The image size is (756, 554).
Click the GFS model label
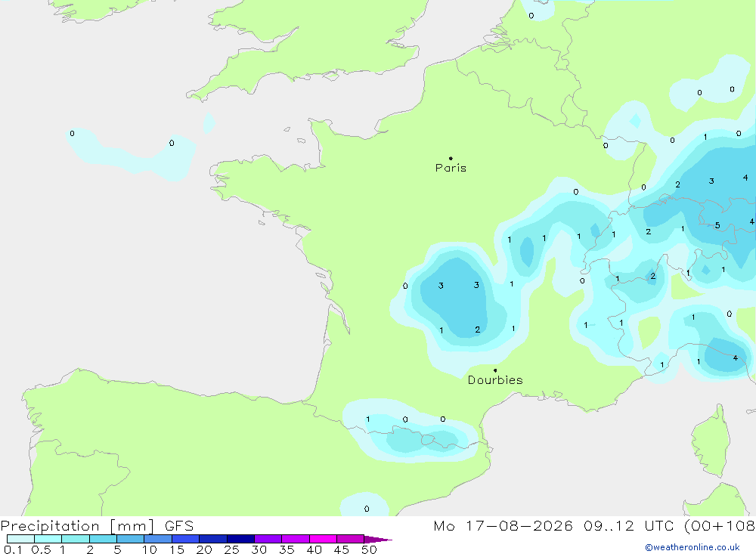[179, 526]
